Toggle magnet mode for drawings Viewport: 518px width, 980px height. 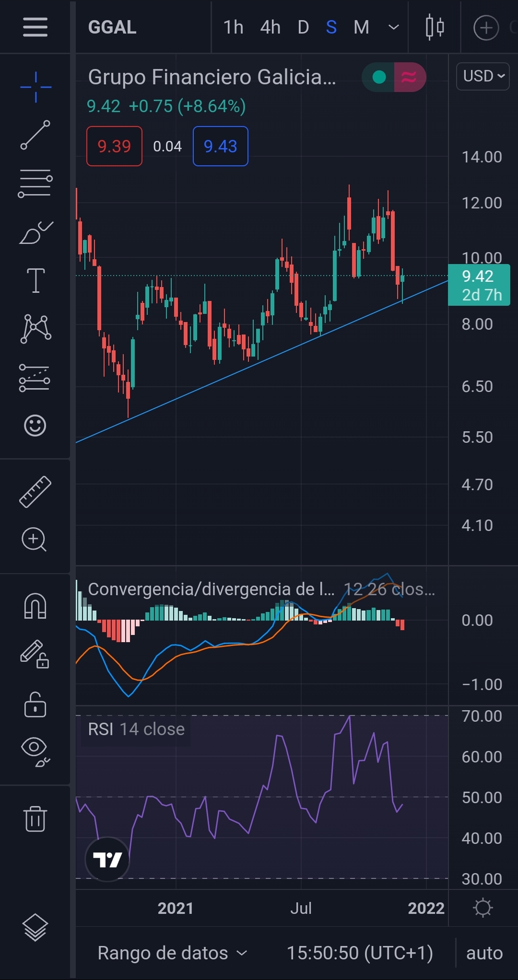click(x=35, y=606)
